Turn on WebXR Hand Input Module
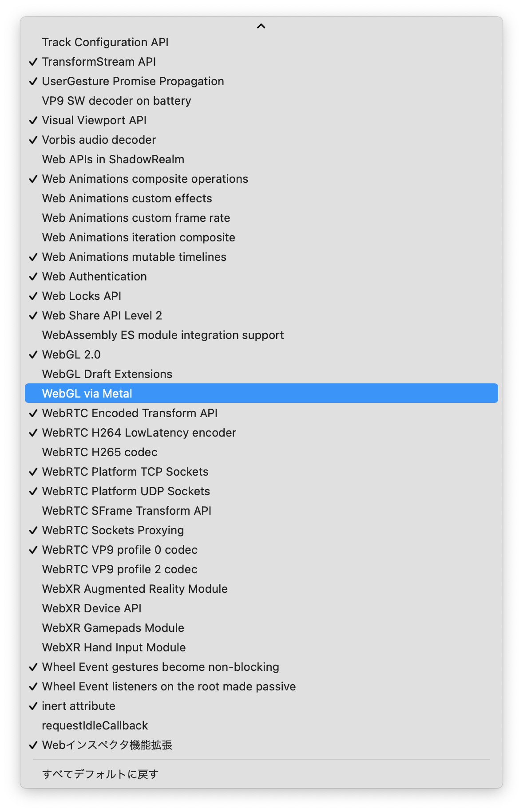 pos(114,647)
